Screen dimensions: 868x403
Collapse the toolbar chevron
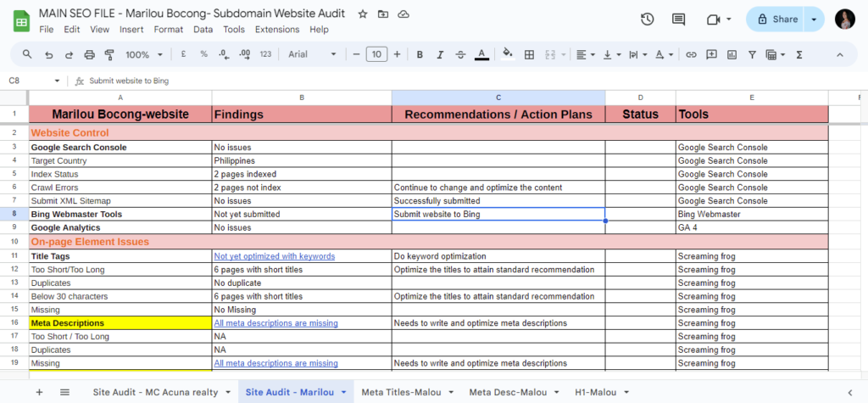(x=840, y=54)
